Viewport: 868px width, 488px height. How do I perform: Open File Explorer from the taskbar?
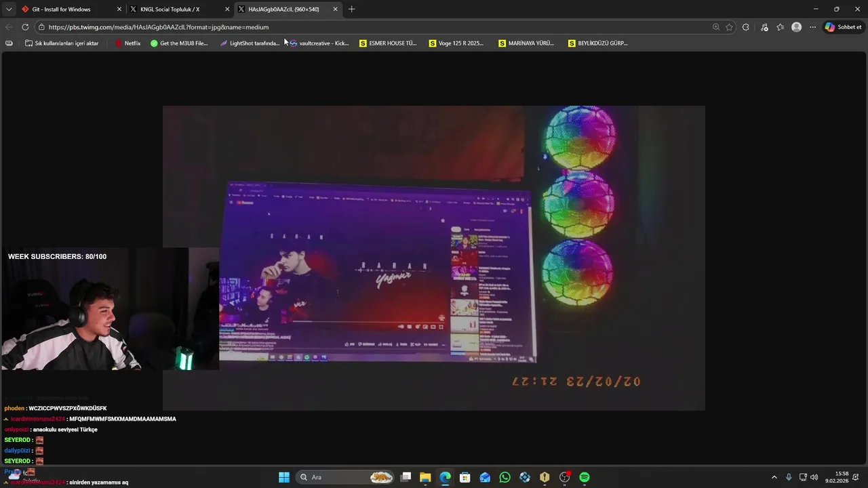click(425, 477)
